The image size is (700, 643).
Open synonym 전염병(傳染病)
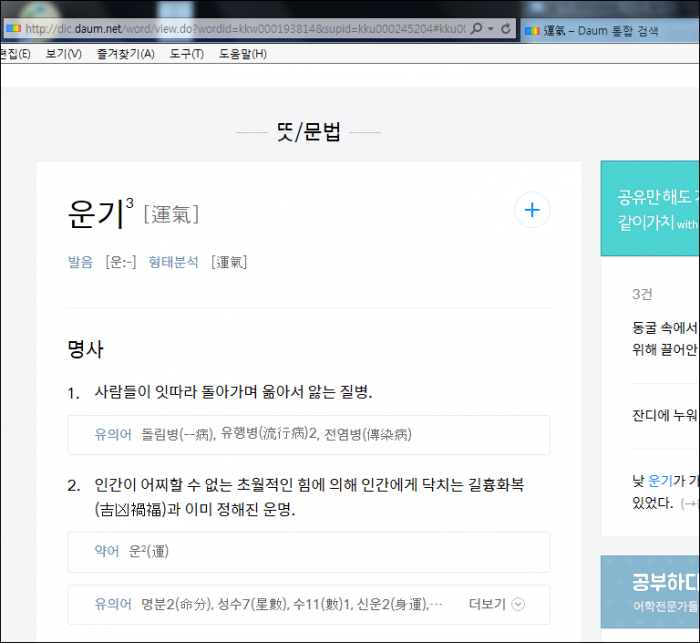click(x=368, y=434)
